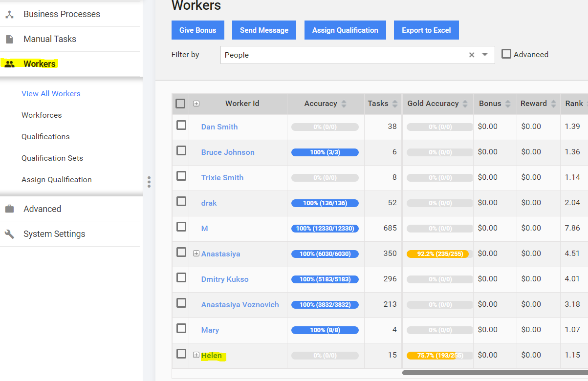
Task: Go to View All Workers
Action: tap(51, 94)
